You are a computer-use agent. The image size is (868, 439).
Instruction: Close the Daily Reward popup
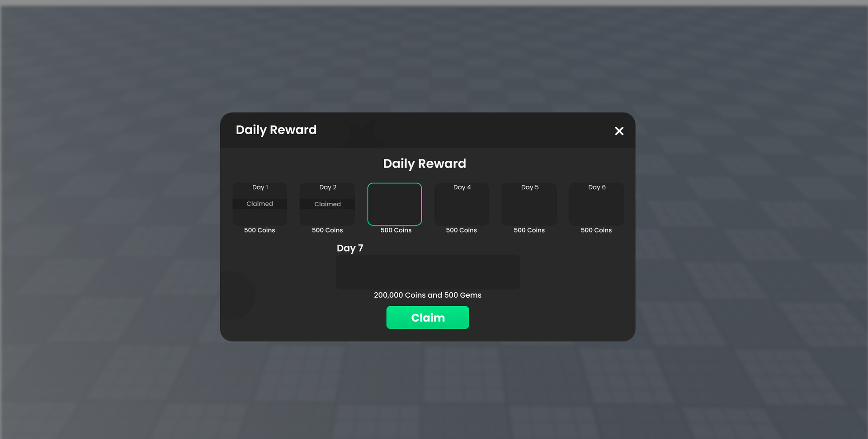click(x=619, y=131)
